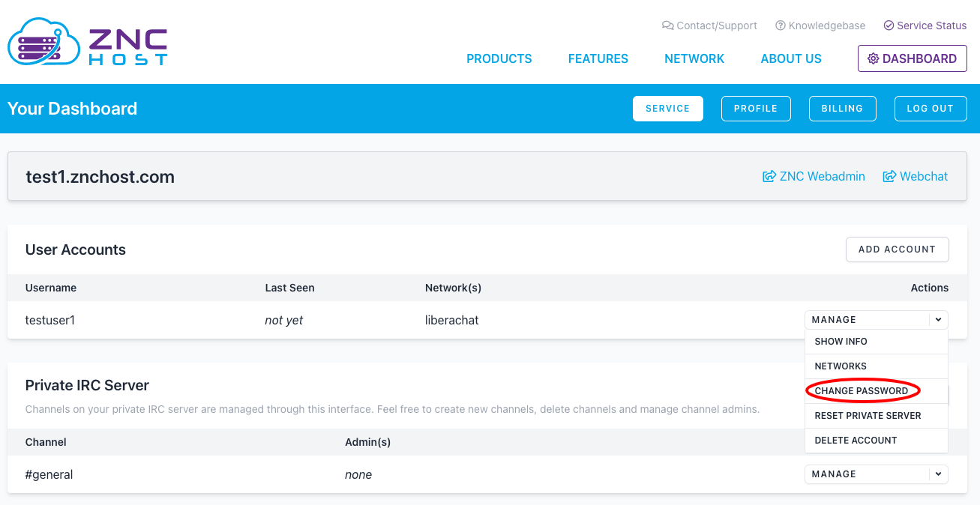This screenshot has width=980, height=505.
Task: Expand the #general channel Manage dropdown
Action: 938,474
